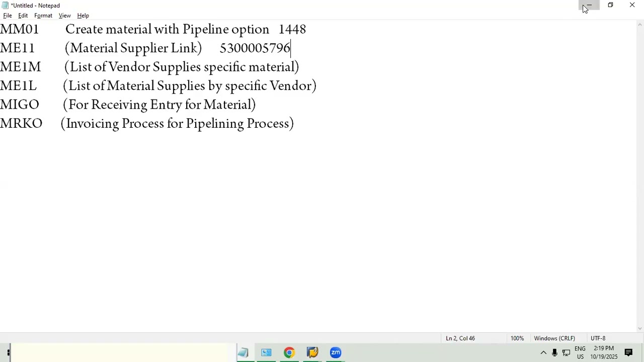The height and width of the screenshot is (362, 644).
Task: Restore down the Notepad window
Action: pyautogui.click(x=610, y=5)
